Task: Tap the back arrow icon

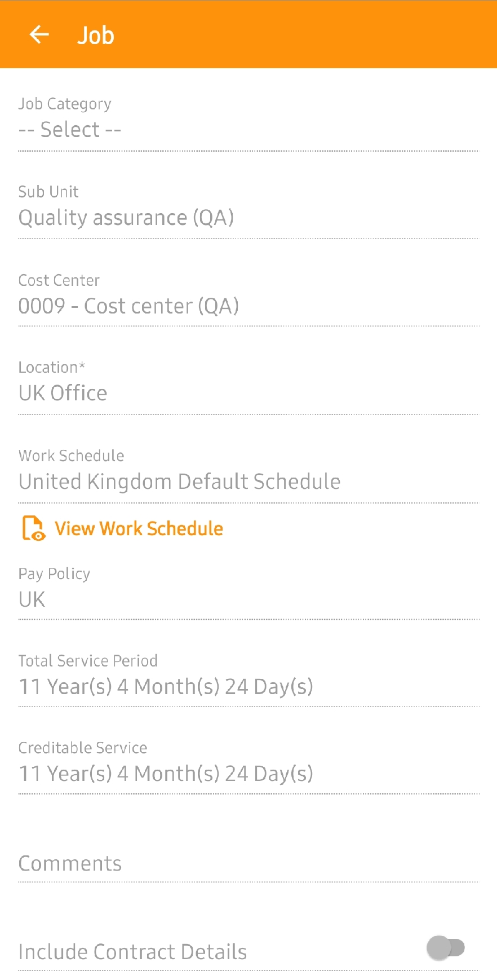Action: click(x=39, y=35)
